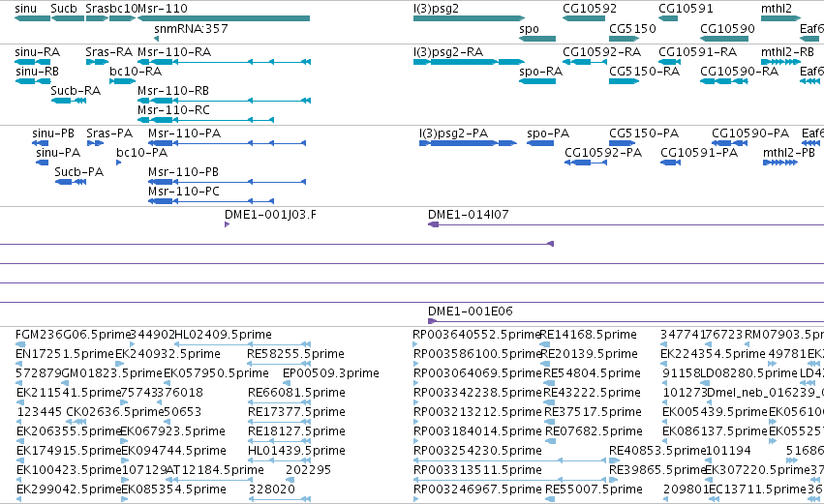
Task: Open the Sucb-RA transcript
Action: pos(69,101)
